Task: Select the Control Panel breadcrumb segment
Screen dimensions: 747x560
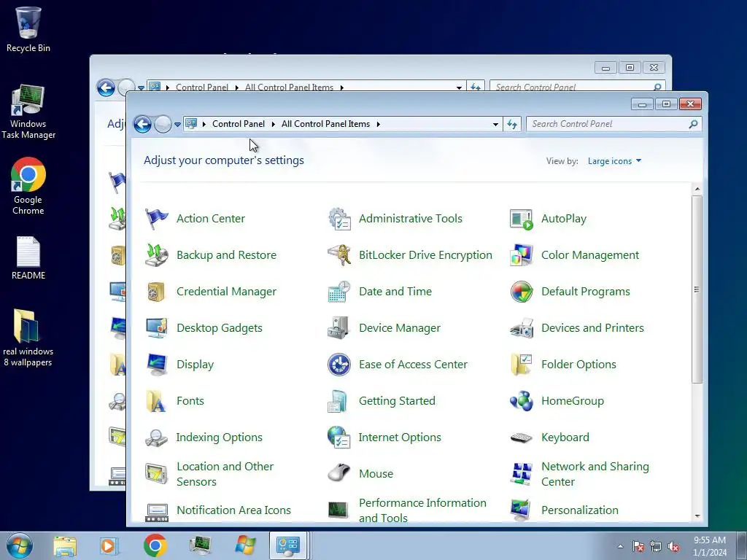Action: 239,124
